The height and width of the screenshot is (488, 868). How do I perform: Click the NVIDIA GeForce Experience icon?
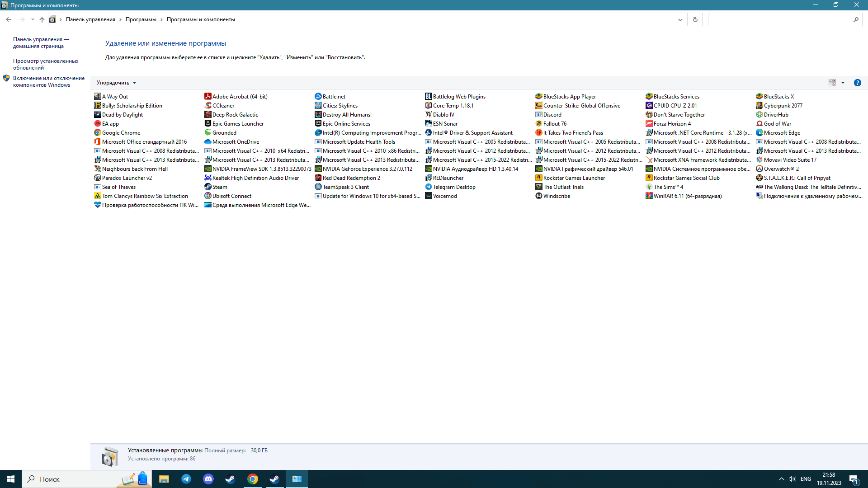coord(318,169)
